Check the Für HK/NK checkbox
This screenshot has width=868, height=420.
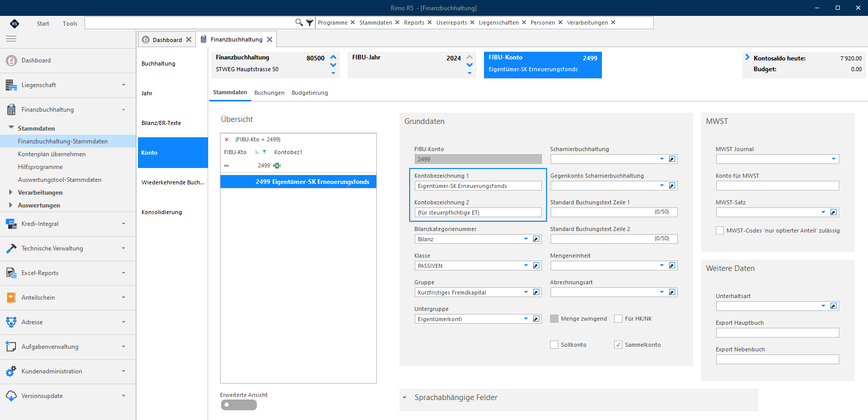[x=618, y=319]
